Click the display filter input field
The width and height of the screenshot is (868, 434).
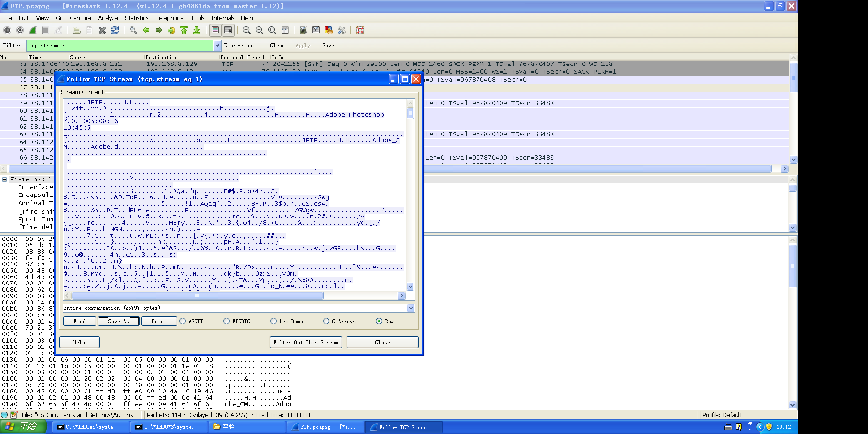pyautogui.click(x=120, y=45)
